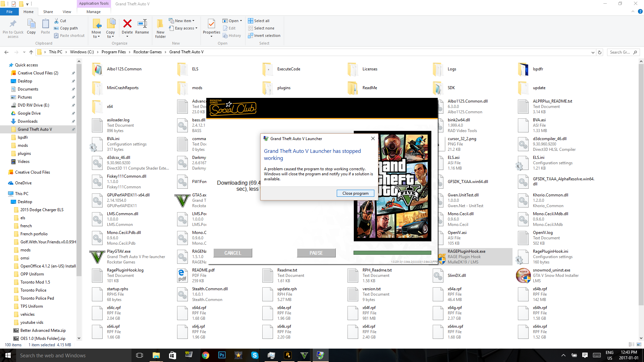Viewport: 644px width, 362px height.
Task: Click the green download progress bar
Action: (392, 253)
